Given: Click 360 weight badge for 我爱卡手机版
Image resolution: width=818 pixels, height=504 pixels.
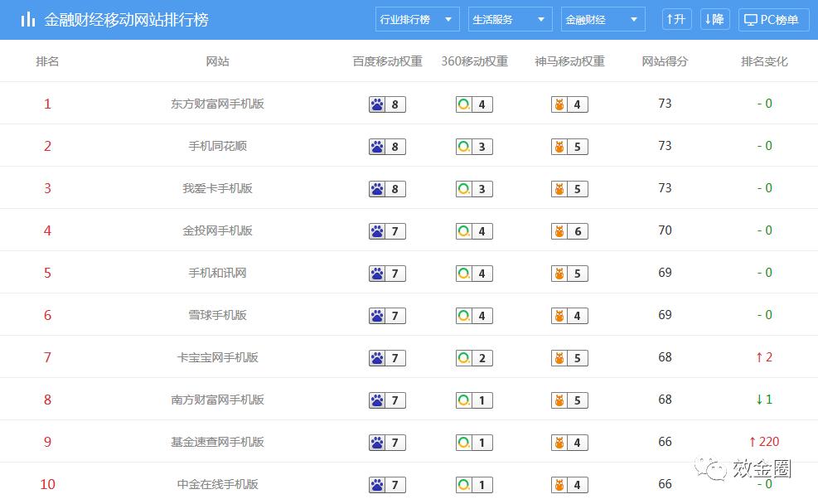Looking at the screenshot, I should click(x=474, y=189).
